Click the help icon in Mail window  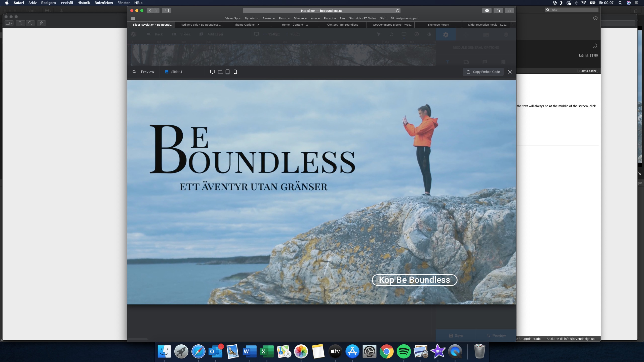tap(595, 18)
